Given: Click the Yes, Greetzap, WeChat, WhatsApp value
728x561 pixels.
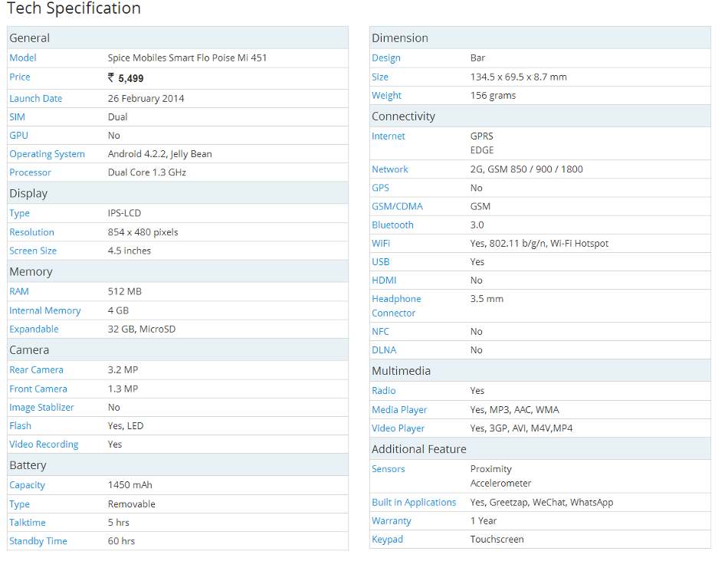Looking at the screenshot, I should click(541, 503).
